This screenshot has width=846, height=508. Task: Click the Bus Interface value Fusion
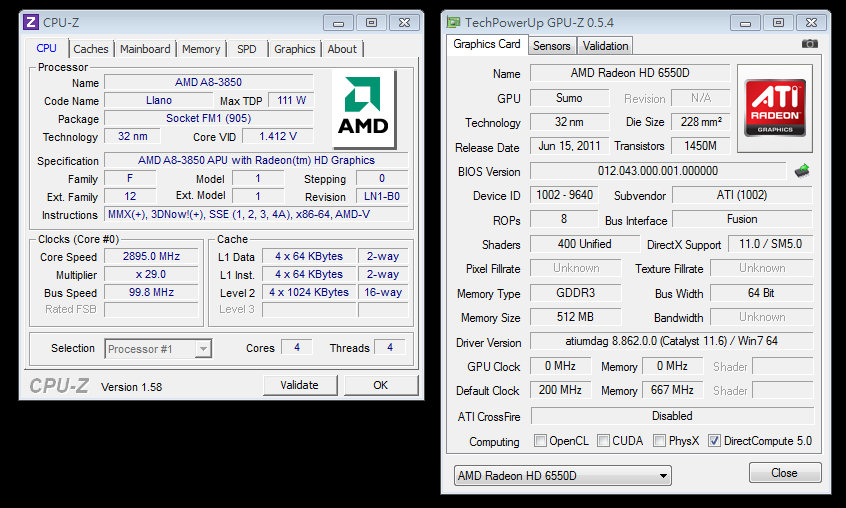(742, 219)
